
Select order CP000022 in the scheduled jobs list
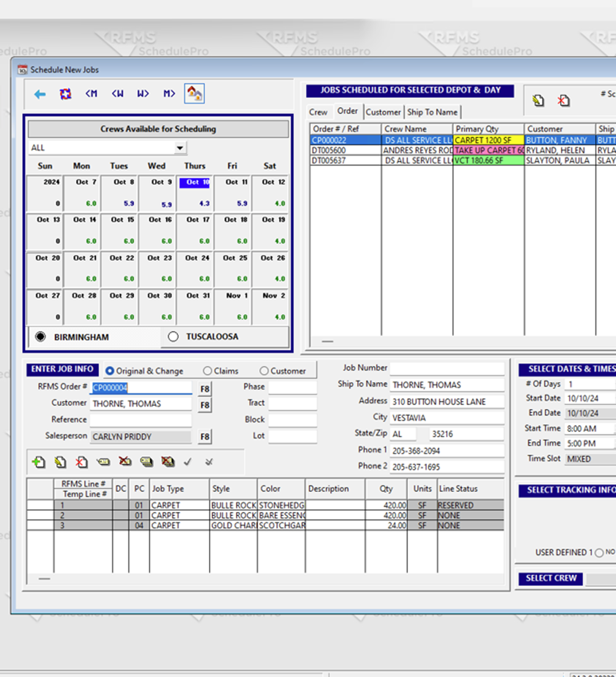point(345,140)
